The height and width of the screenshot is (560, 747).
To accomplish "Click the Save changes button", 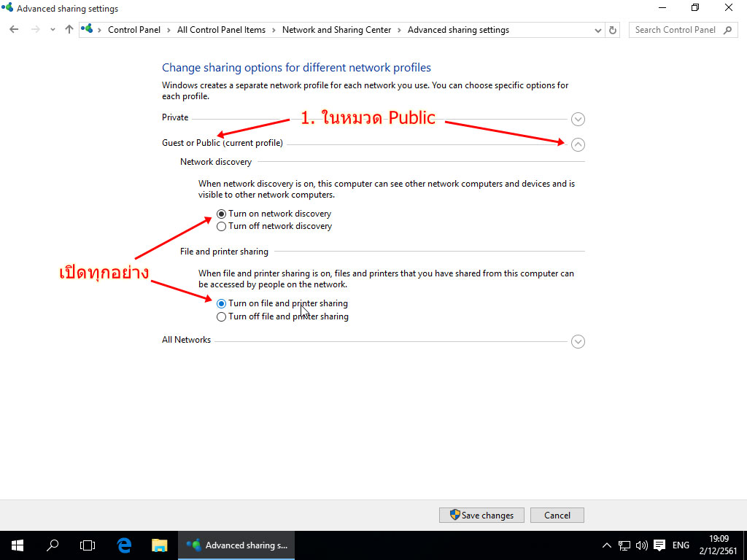I will (481, 516).
